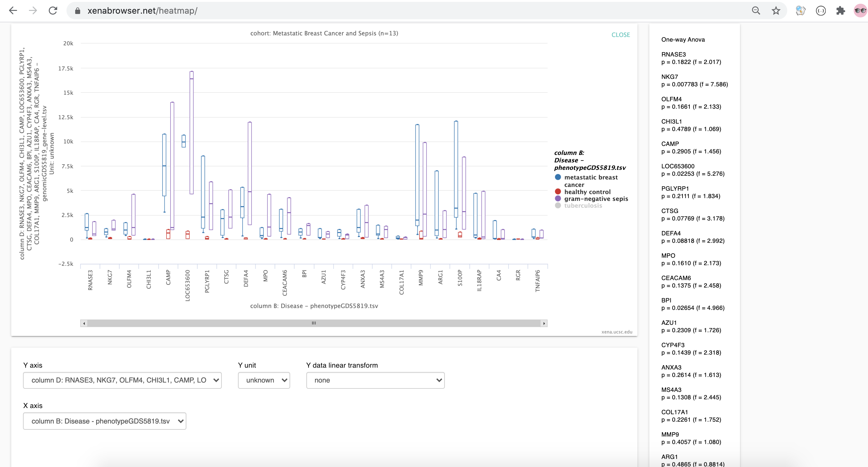Click the LOC653600 x-axis gene label
868x467 pixels.
(x=188, y=286)
